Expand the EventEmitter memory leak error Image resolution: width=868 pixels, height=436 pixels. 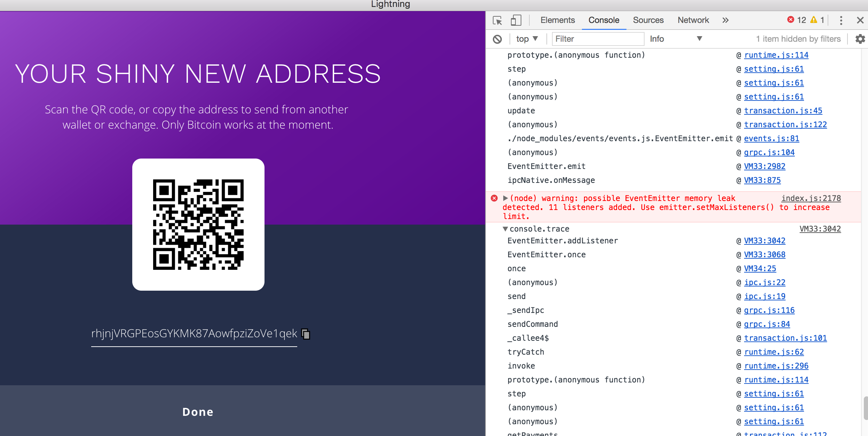(505, 198)
